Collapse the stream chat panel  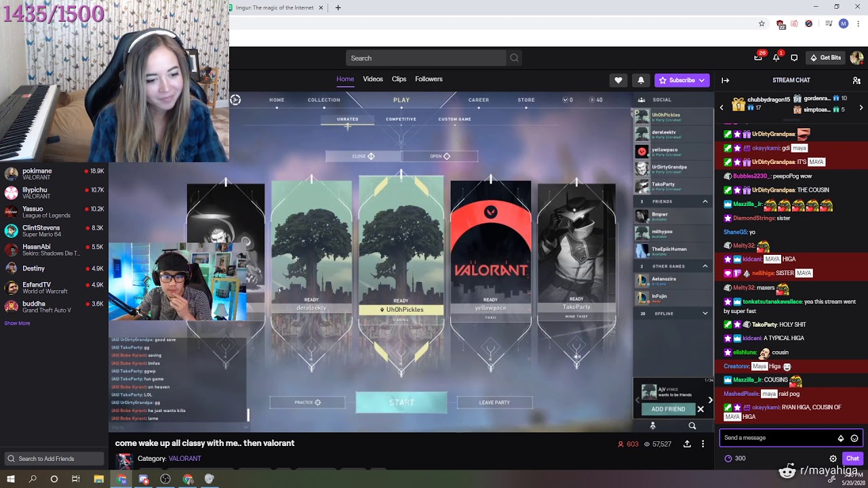pyautogui.click(x=725, y=80)
